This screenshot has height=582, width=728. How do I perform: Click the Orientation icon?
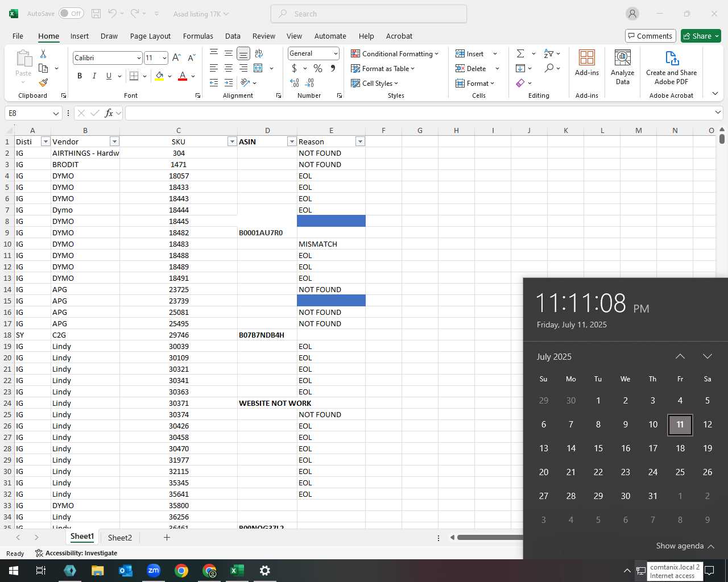click(x=245, y=83)
